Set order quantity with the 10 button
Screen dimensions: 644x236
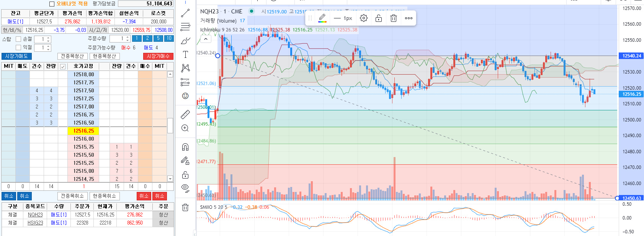tap(169, 39)
